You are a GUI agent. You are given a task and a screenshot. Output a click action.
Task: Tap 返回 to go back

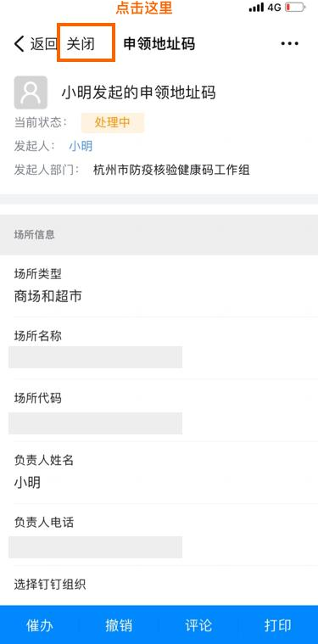click(x=43, y=43)
